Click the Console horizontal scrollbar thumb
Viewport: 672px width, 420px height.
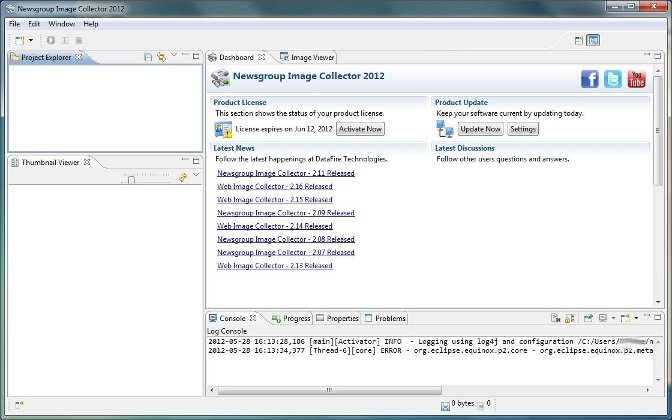click(330, 390)
